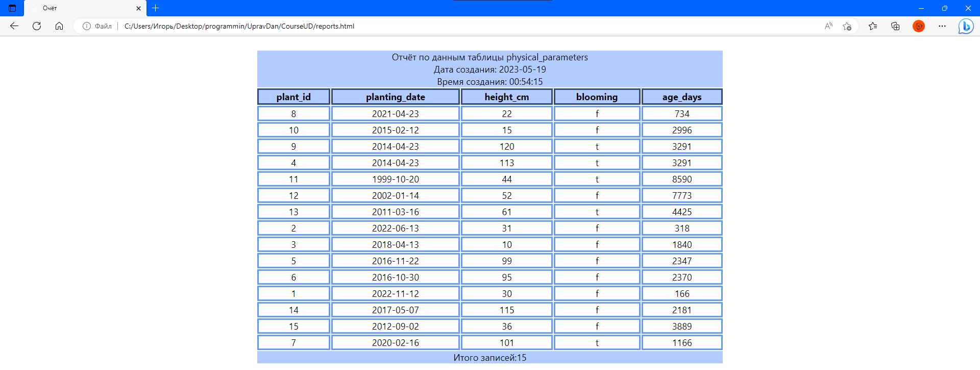Open the Read aloud icon
Screen dimensions: 980x370
tap(828, 26)
